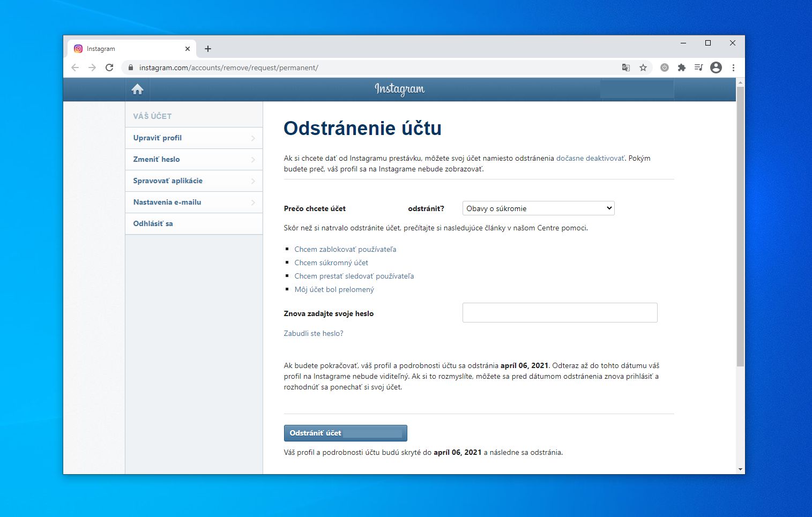
Task: Open the Zmeniť heslo menu item
Action: click(194, 160)
